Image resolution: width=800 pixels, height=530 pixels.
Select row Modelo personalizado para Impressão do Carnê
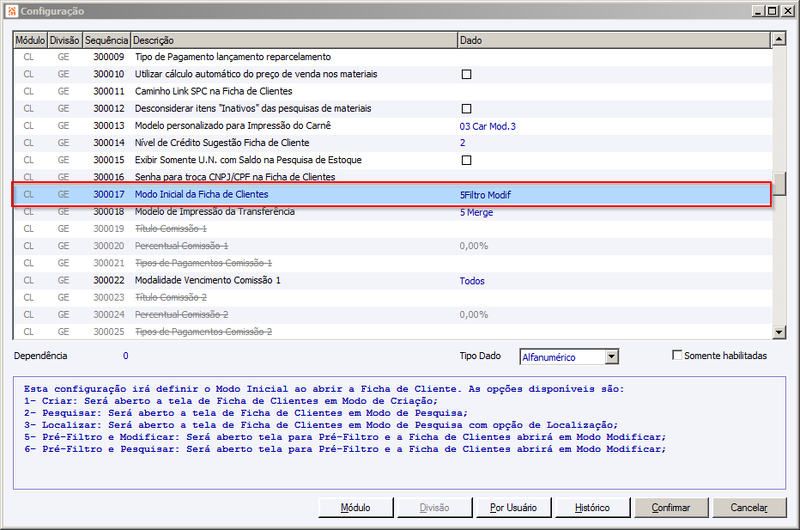[x=392, y=125]
